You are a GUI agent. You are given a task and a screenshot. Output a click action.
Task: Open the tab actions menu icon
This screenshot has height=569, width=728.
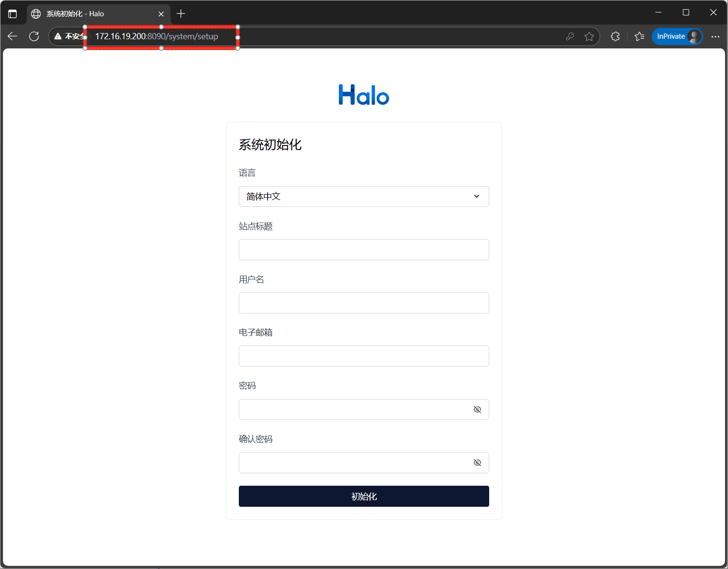coord(12,14)
